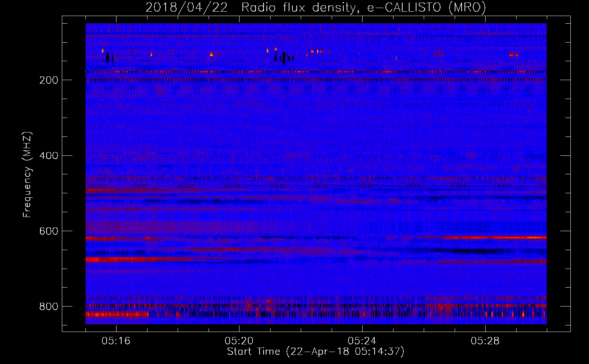
Task: Click the plot title '2018/04/22 Radio flux density'
Action: pos(316,7)
